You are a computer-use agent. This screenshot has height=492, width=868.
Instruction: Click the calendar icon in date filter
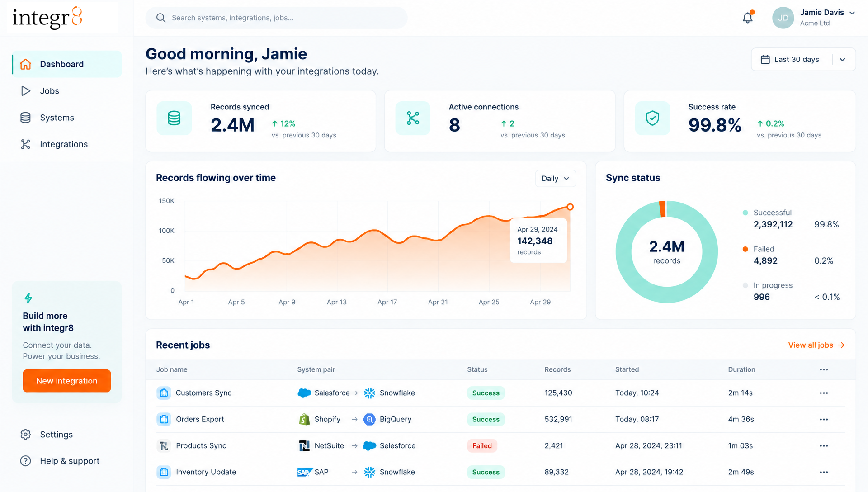point(765,59)
